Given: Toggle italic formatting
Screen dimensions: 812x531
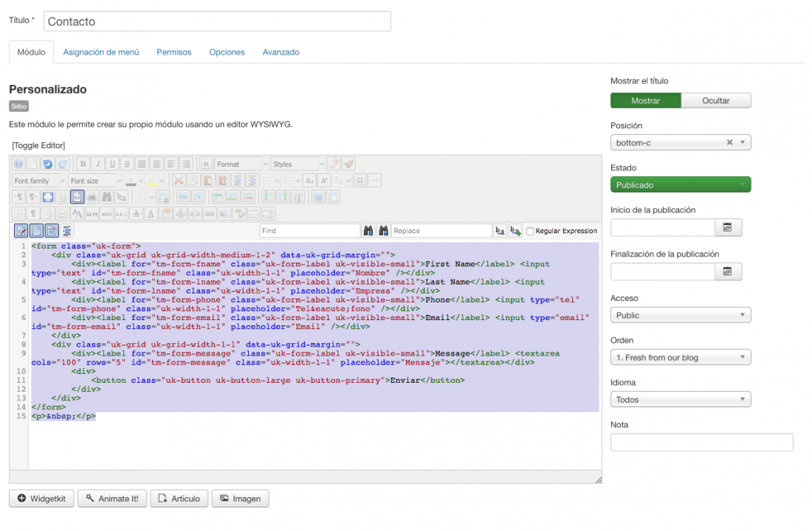Looking at the screenshot, I should point(98,164).
